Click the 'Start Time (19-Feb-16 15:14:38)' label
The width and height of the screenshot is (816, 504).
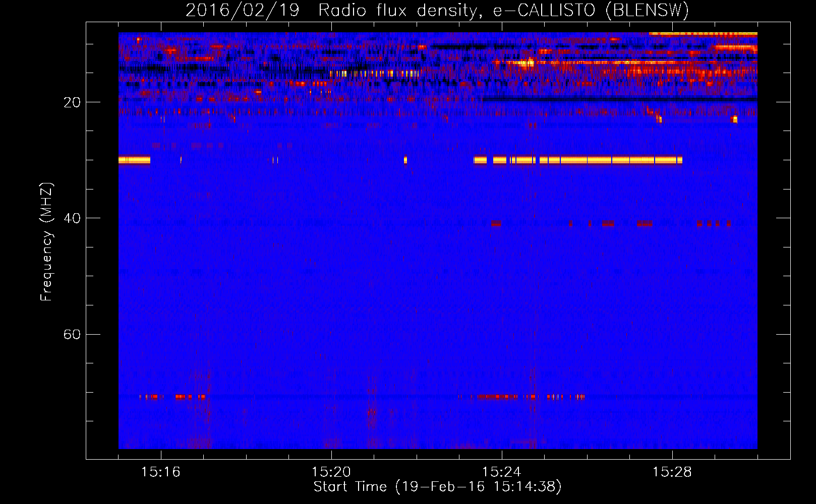pos(437,487)
